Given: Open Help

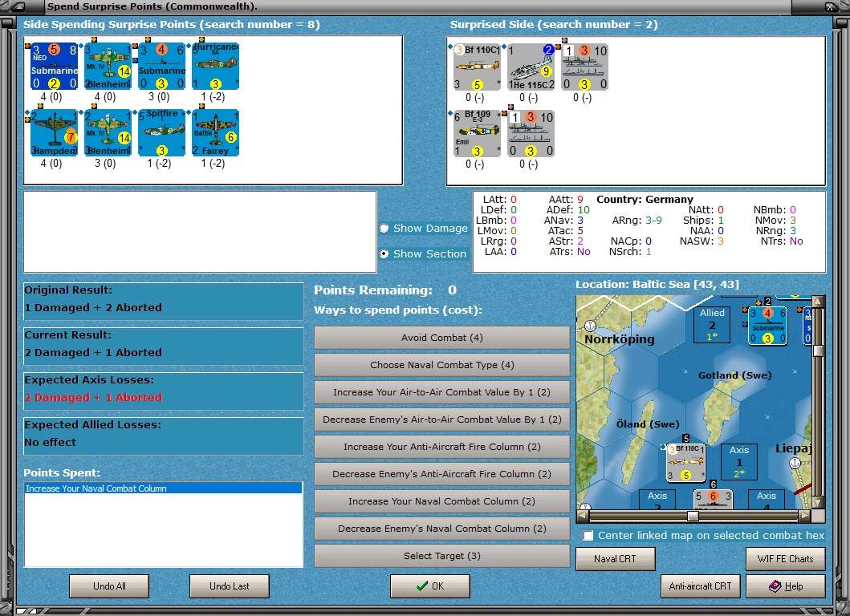Looking at the screenshot, I should (786, 586).
